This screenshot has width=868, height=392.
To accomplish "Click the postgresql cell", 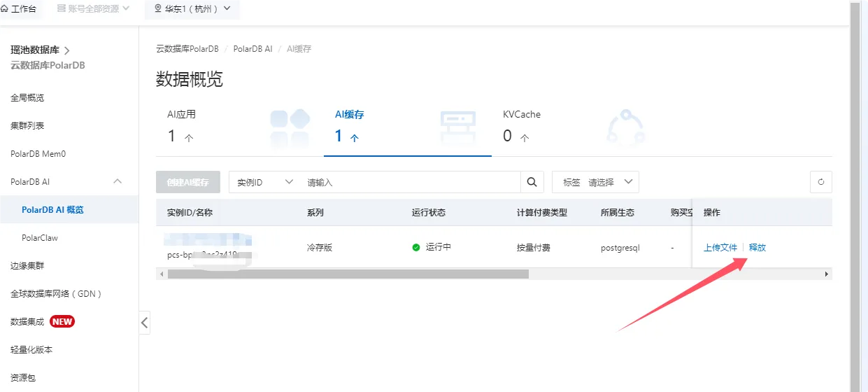I will click(x=620, y=248).
